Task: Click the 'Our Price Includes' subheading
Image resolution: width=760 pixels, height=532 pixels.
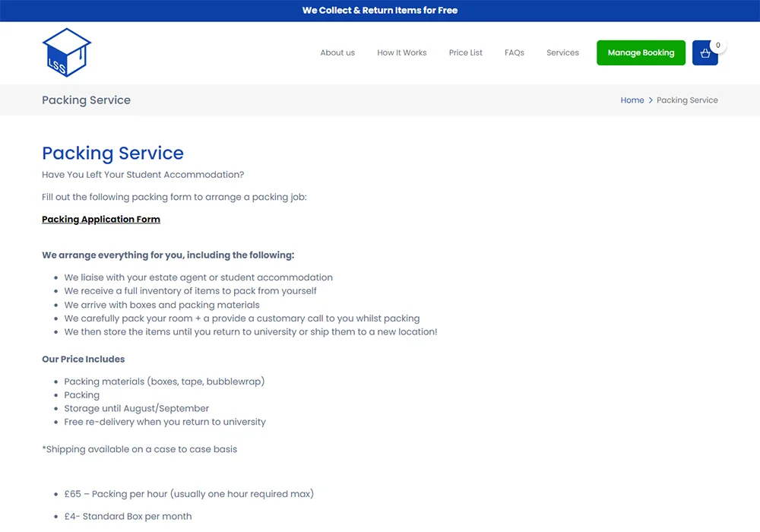Action: coord(83,359)
